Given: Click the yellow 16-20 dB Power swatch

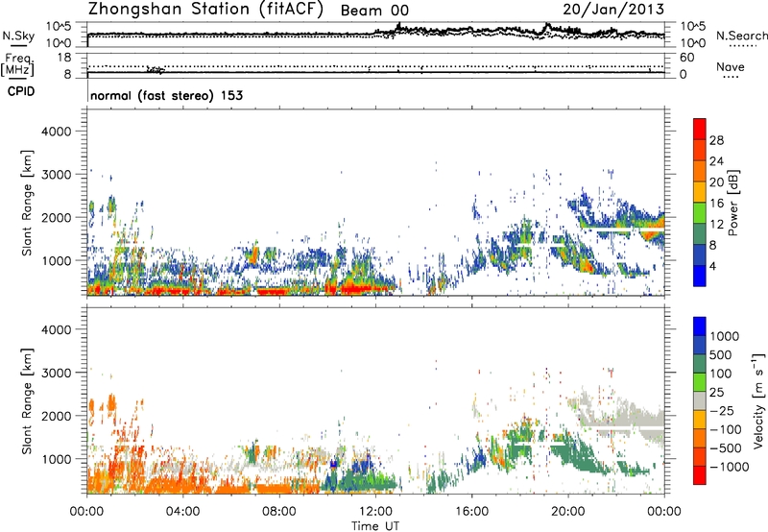Looking at the screenshot, I should coord(700,192).
